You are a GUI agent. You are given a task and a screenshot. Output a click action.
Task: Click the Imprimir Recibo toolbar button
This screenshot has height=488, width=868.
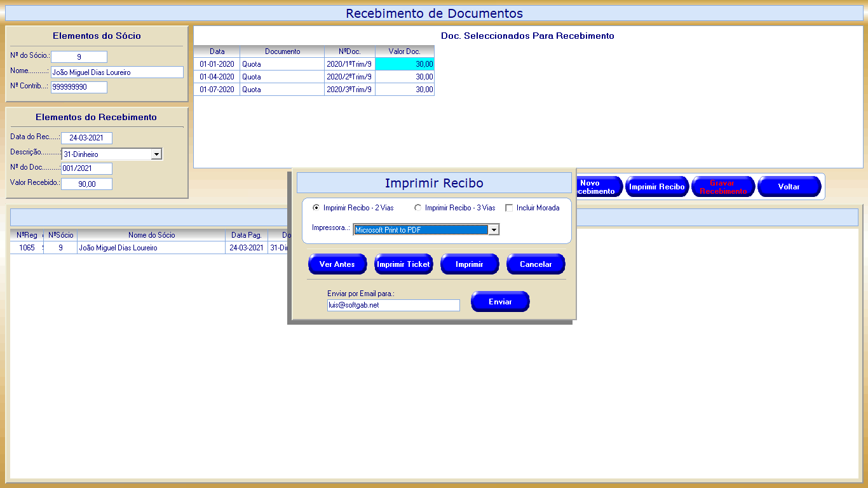click(656, 187)
